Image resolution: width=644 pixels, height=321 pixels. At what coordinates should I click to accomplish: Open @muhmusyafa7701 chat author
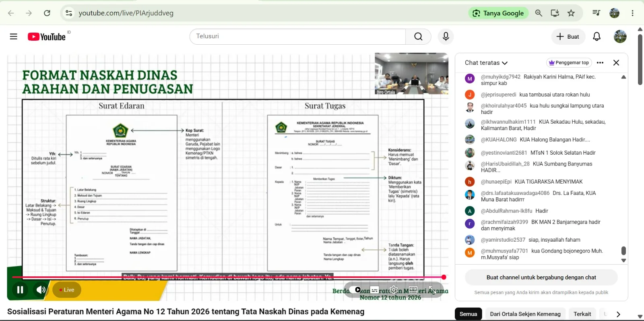pos(504,251)
